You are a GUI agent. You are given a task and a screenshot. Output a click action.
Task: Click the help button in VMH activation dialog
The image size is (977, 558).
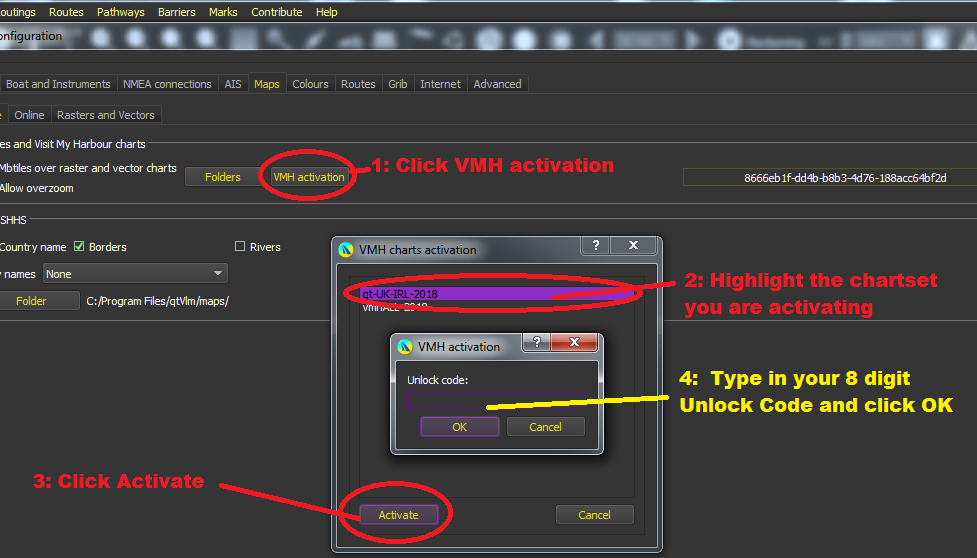(x=536, y=344)
